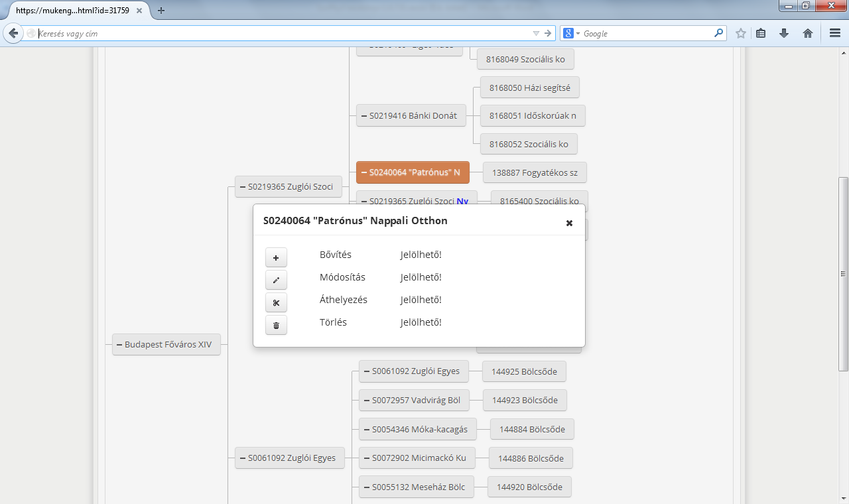Screen dimensions: 849x504
Task: Open the bookmarks list icon
Action: click(761, 33)
